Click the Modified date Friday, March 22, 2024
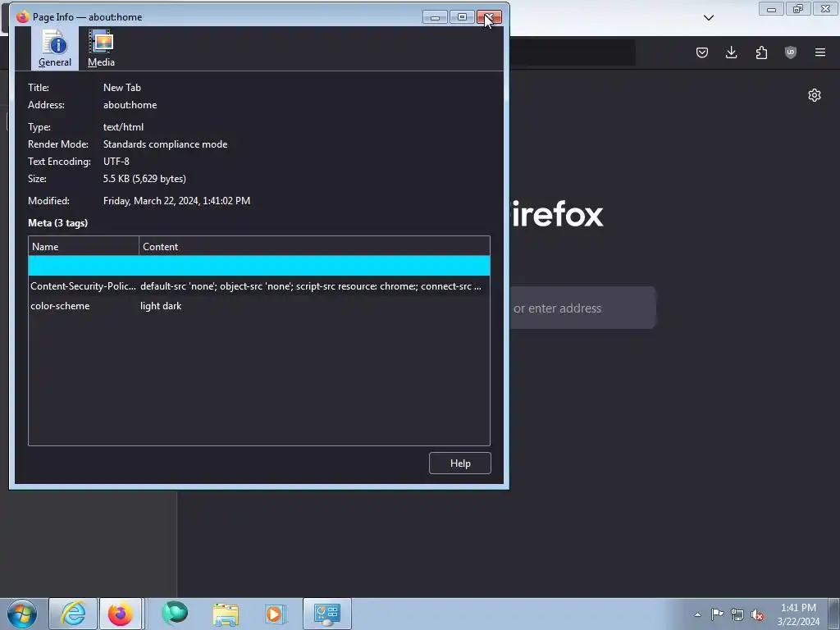840x630 pixels. click(x=177, y=201)
